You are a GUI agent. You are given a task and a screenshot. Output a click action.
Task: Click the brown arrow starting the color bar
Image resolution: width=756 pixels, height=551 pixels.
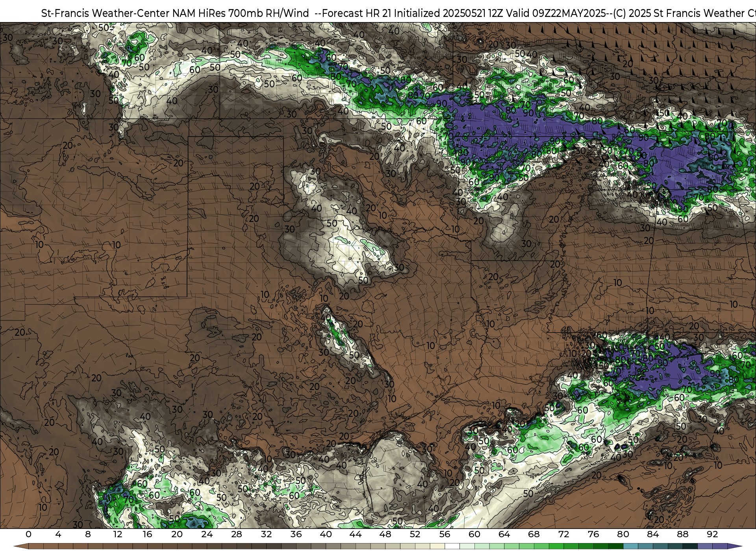tap(21, 546)
